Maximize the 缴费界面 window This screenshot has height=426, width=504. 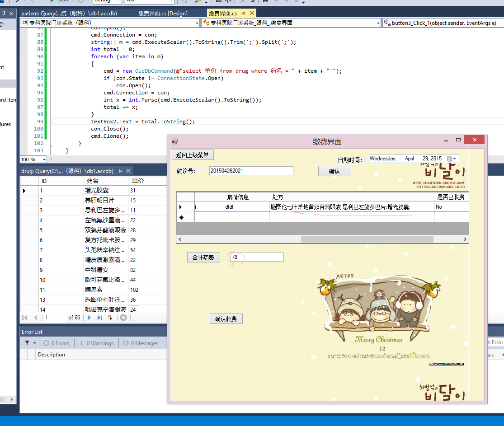(458, 140)
